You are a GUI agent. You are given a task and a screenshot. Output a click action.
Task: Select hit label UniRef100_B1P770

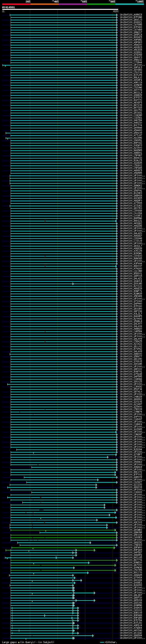coord(131,100)
